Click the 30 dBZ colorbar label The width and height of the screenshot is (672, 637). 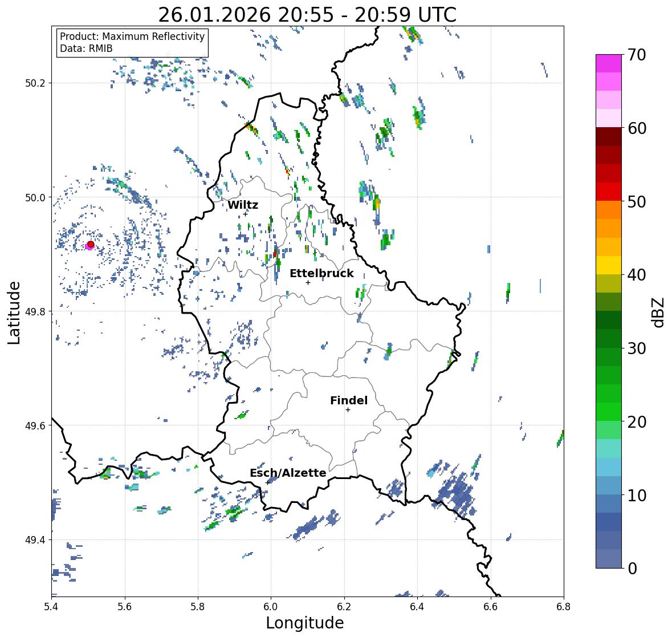[637, 348]
